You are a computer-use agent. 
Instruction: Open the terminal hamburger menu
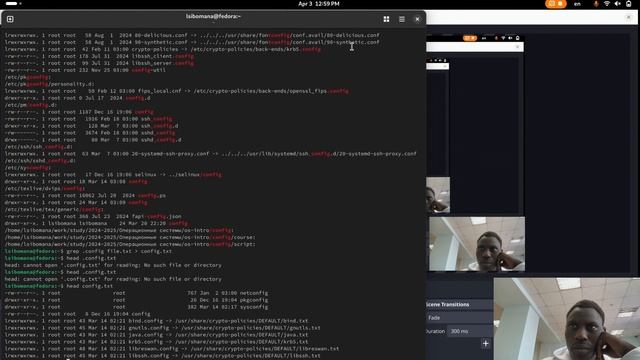point(402,19)
